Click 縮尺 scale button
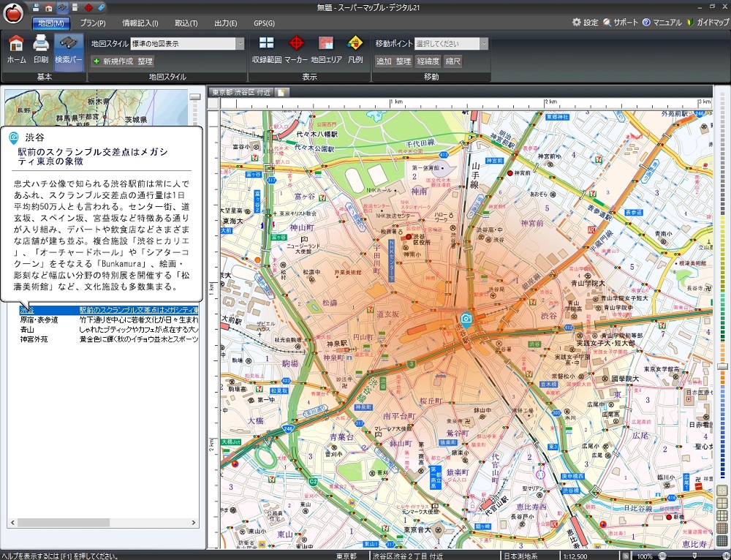The height and width of the screenshot is (560, 731). tap(453, 61)
